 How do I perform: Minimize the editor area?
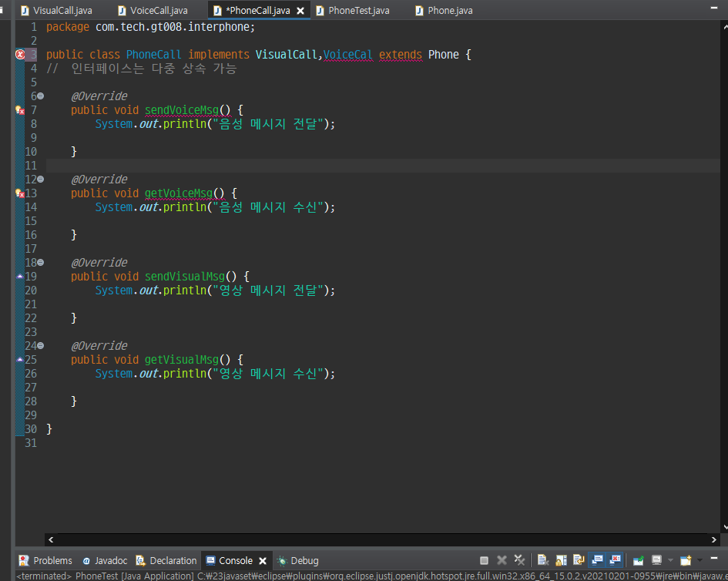(714, 8)
